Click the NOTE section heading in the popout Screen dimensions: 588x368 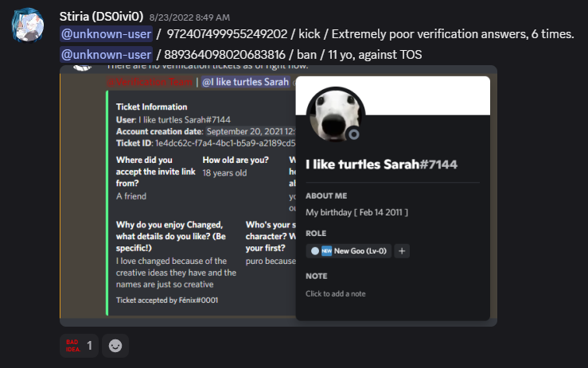pos(317,276)
